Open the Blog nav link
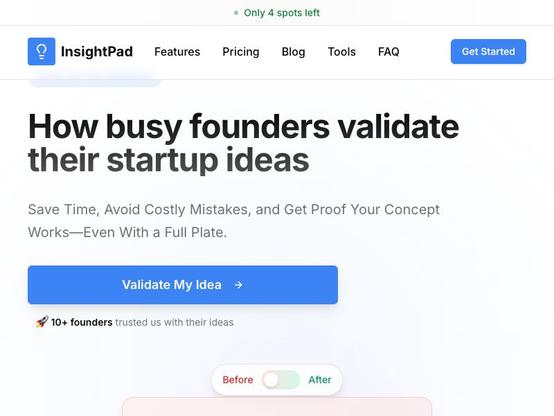The height and width of the screenshot is (416, 554). 293,52
